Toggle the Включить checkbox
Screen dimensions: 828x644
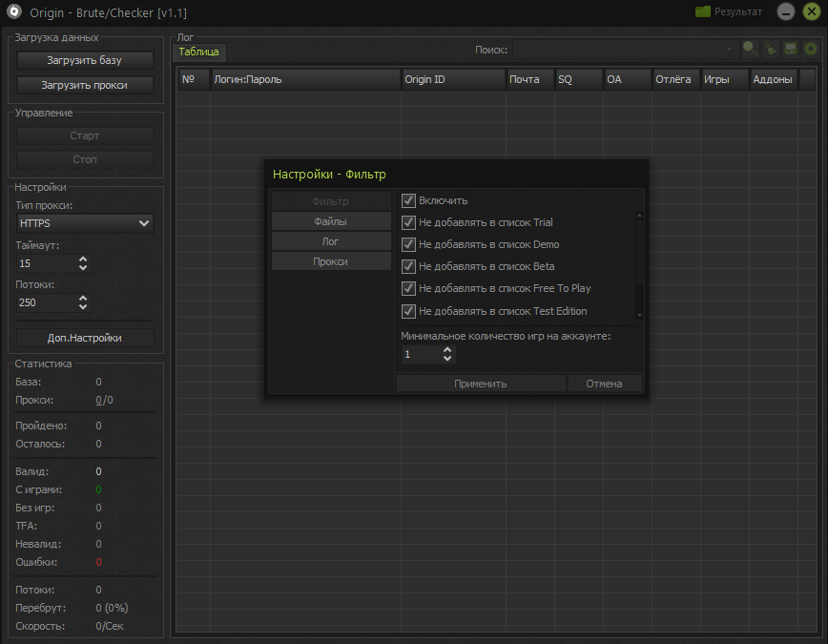point(408,200)
